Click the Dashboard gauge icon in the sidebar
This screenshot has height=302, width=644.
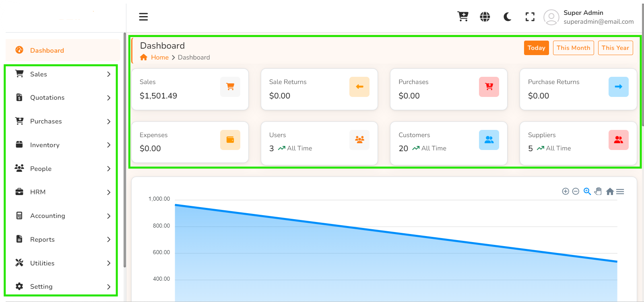pyautogui.click(x=19, y=50)
